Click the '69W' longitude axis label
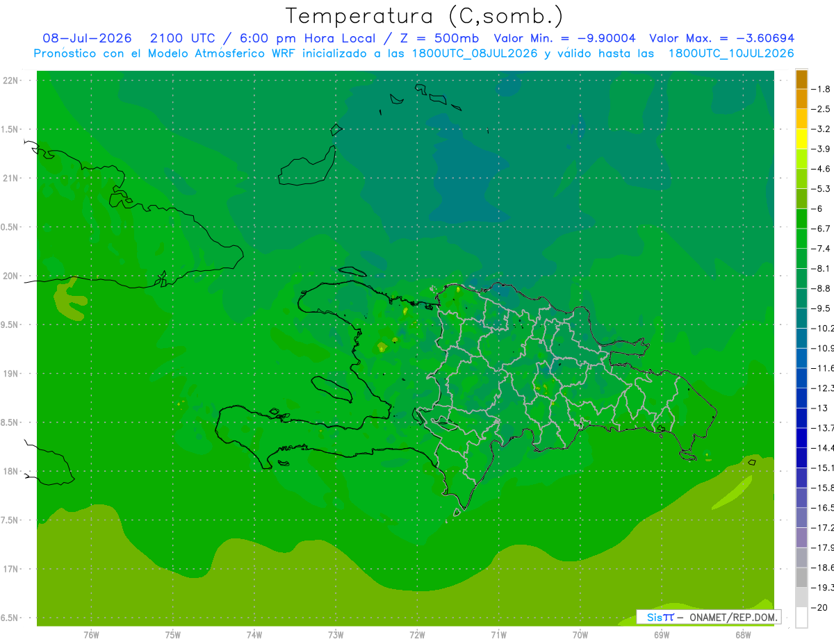The height and width of the screenshot is (644, 834). pos(662,635)
